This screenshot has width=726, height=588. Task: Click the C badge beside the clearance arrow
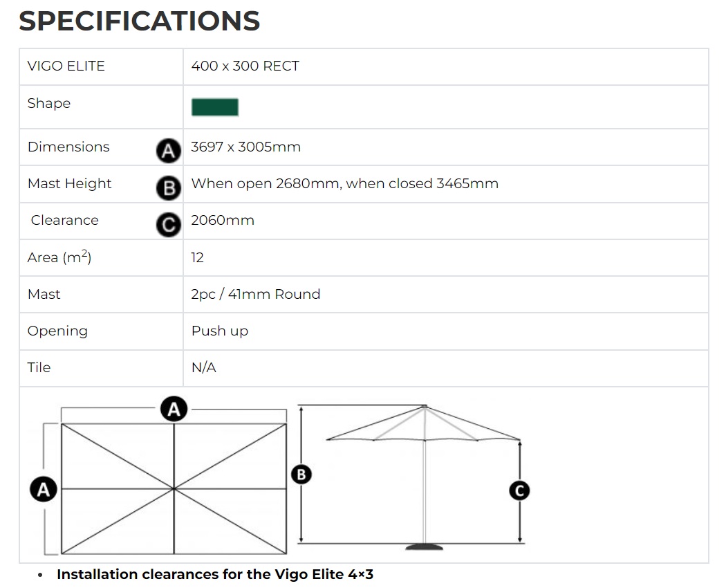[519, 490]
